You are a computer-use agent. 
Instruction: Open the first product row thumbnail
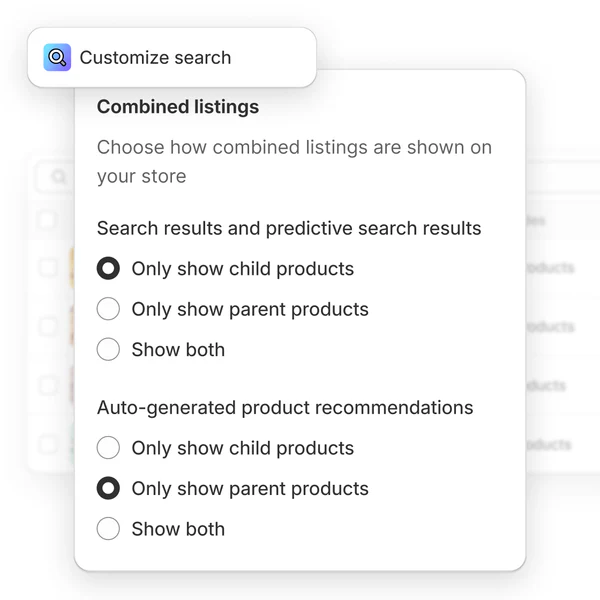point(71,267)
